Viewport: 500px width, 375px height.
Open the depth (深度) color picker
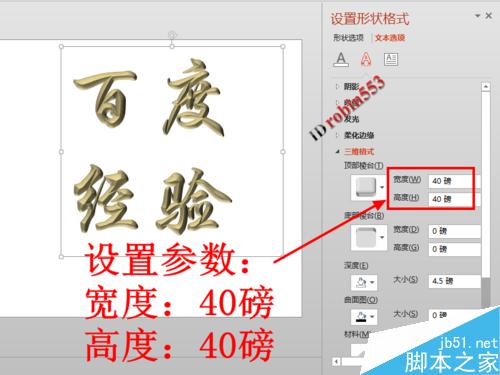click(364, 283)
